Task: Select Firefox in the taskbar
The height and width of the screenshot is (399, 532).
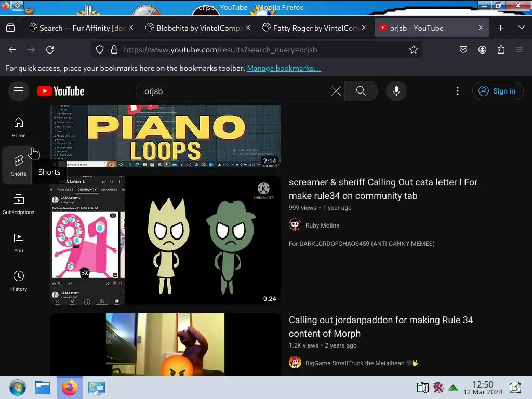Action: click(x=70, y=388)
